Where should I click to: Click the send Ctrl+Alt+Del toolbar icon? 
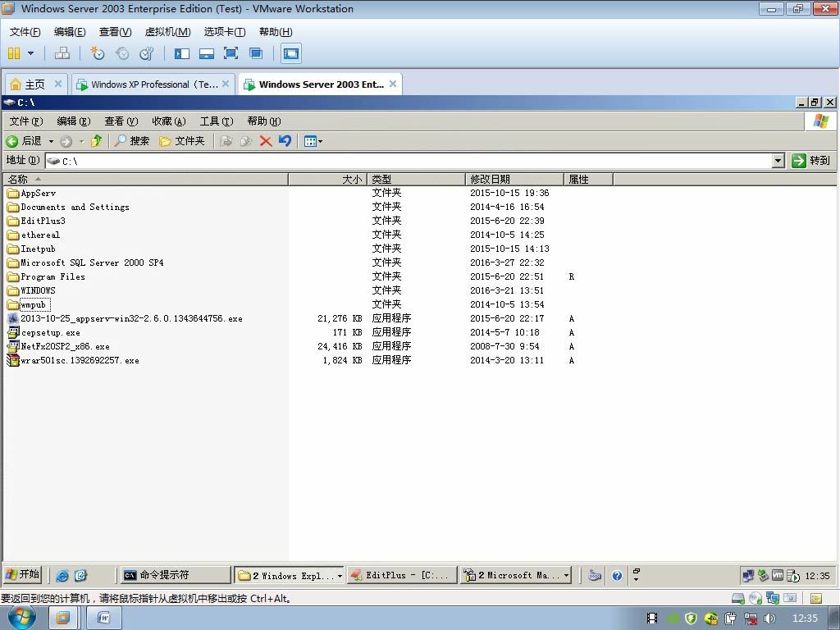[62, 53]
